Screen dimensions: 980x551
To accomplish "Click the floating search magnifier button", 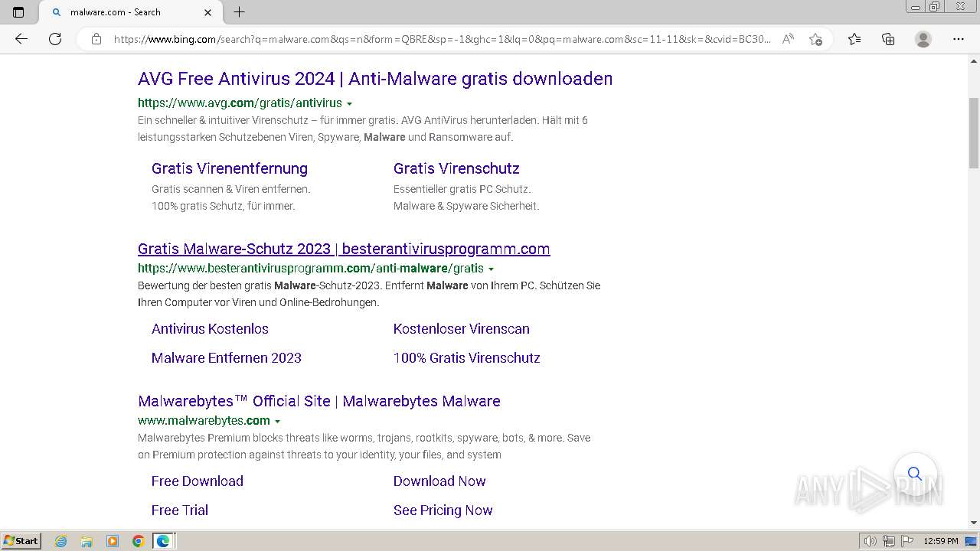I will pos(914,474).
